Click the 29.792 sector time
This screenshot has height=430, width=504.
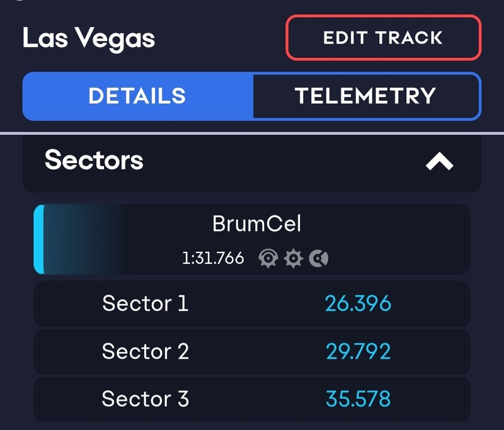[358, 351]
